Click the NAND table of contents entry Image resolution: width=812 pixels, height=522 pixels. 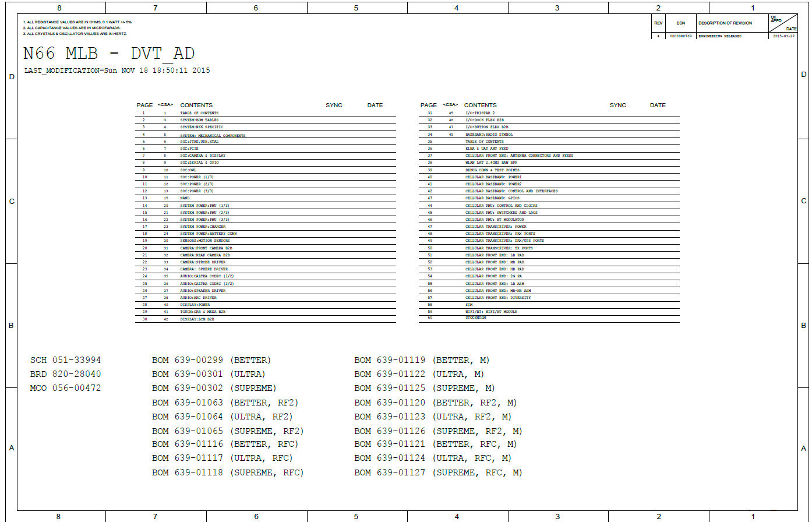(185, 198)
